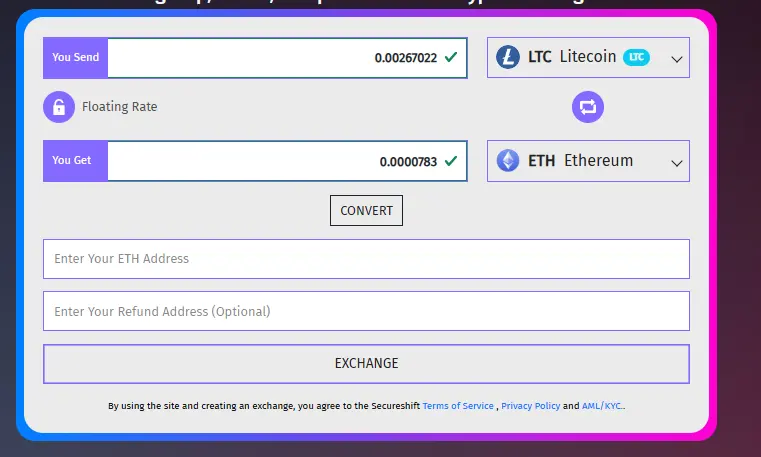Click the LTC network badge

click(x=636, y=57)
